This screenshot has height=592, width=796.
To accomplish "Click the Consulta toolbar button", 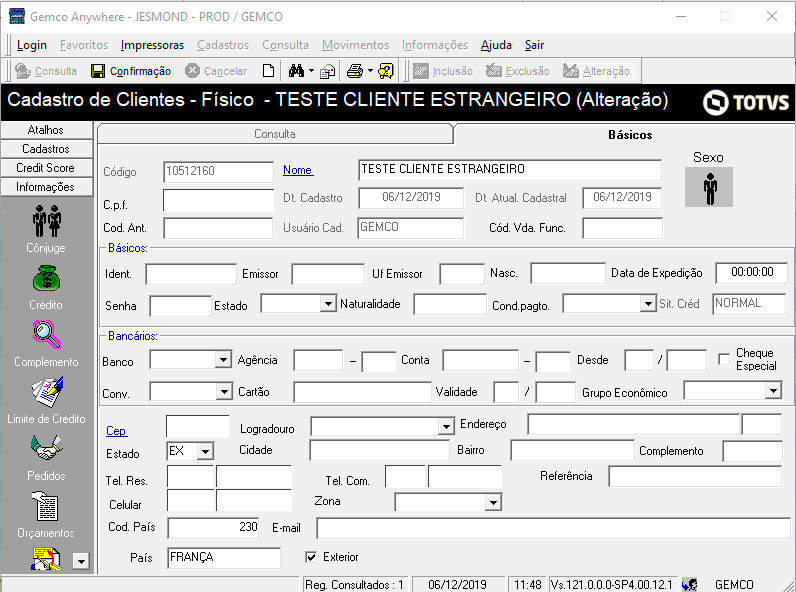I will coord(46,71).
